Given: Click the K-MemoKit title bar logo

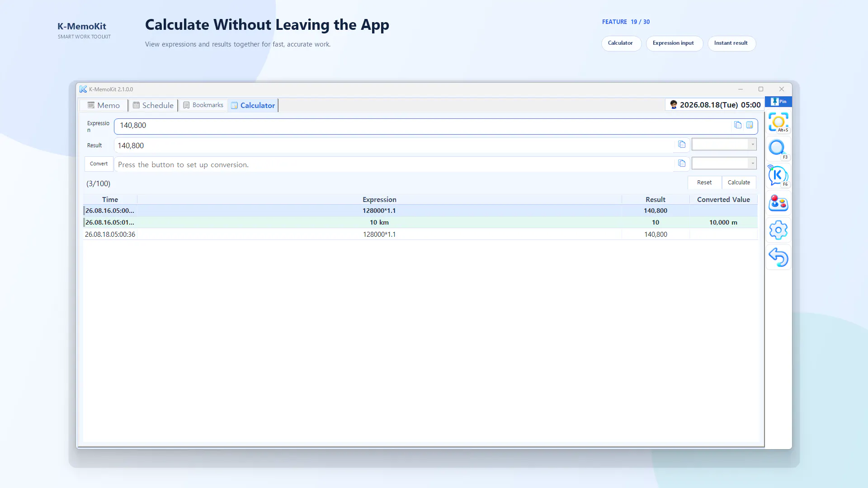Looking at the screenshot, I should [x=83, y=89].
